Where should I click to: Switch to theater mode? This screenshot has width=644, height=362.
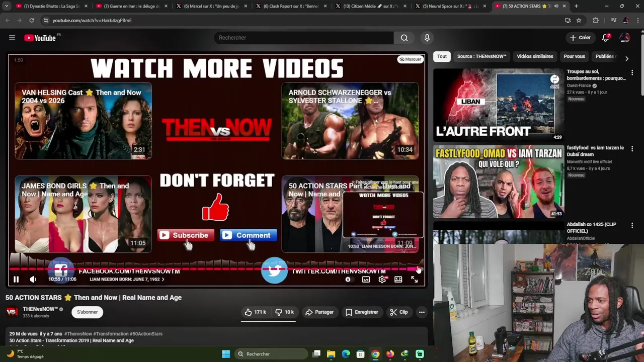click(398, 280)
